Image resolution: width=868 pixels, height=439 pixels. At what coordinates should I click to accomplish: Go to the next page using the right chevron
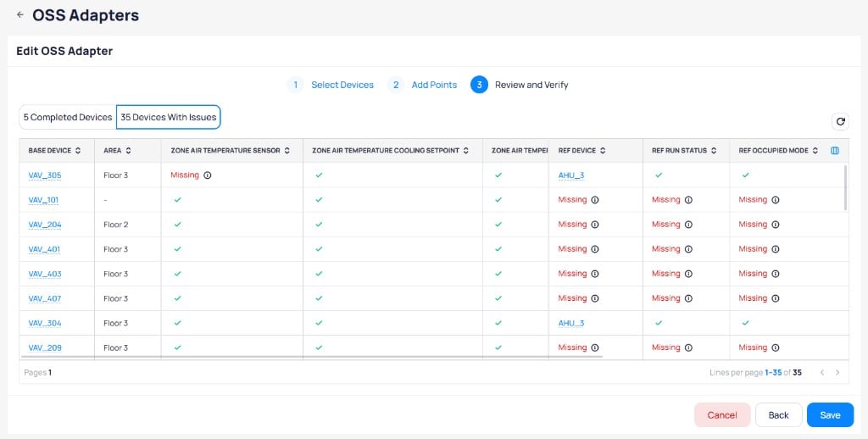click(837, 373)
